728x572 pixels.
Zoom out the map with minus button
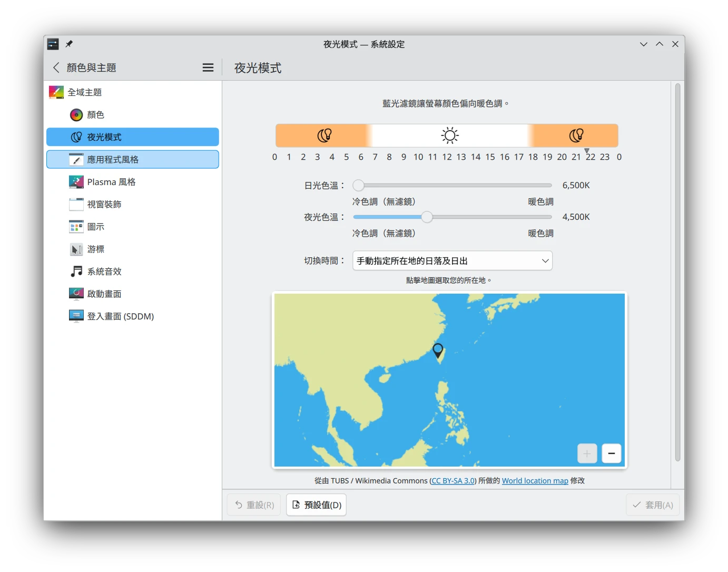[x=611, y=453]
